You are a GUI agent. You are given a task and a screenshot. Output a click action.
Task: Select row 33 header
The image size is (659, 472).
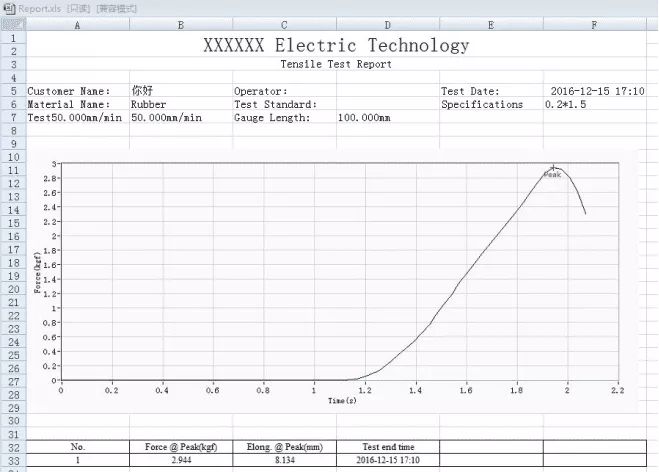click(12, 461)
